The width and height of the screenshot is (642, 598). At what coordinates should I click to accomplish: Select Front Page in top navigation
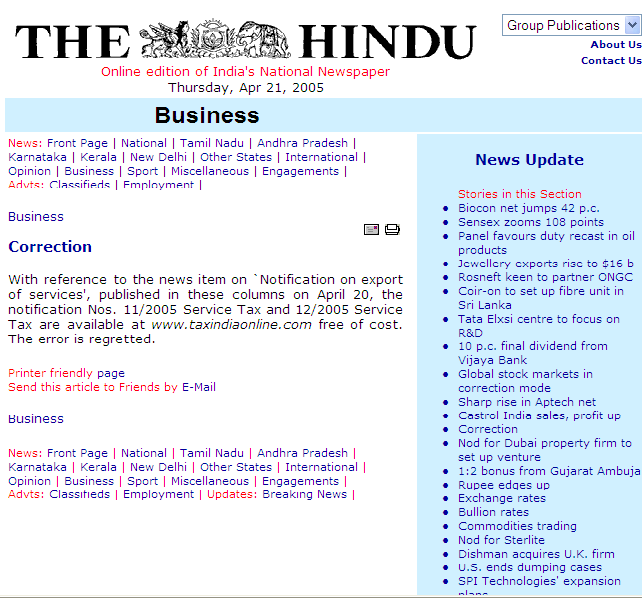tap(77, 143)
